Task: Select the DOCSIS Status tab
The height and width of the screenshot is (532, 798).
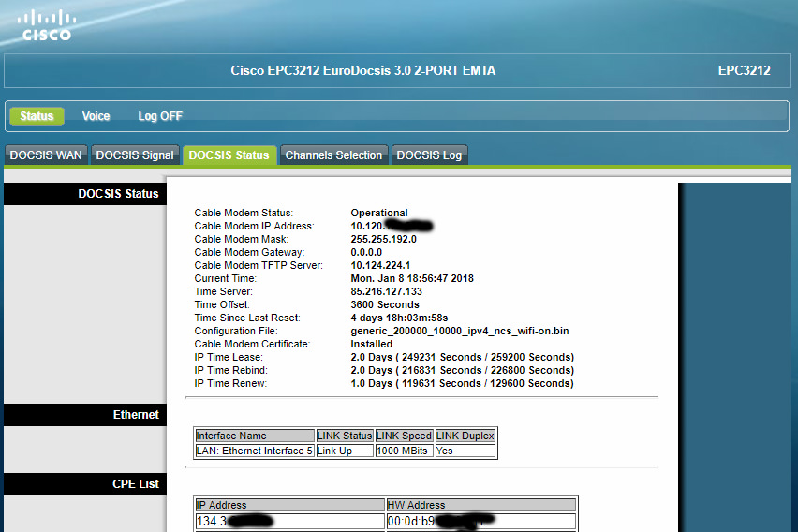Action: tap(229, 155)
